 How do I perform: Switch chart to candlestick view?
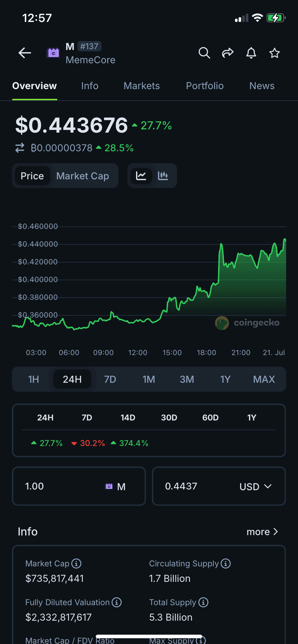(x=163, y=176)
